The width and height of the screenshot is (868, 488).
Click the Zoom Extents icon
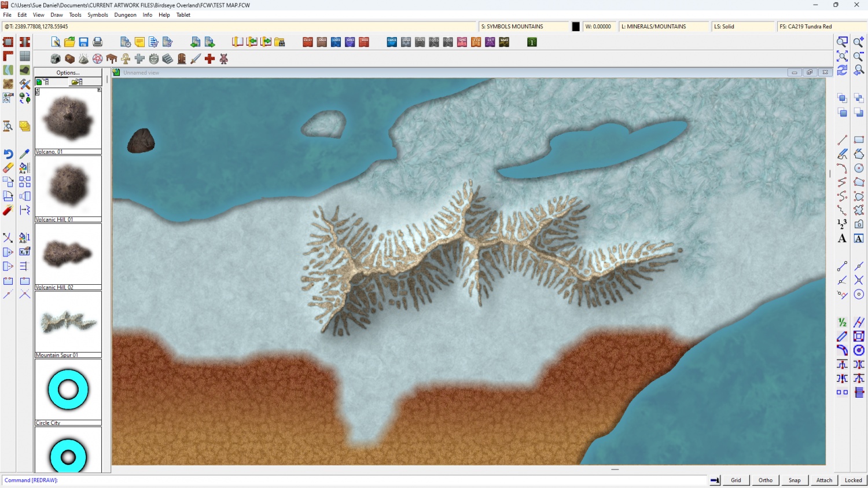click(842, 56)
